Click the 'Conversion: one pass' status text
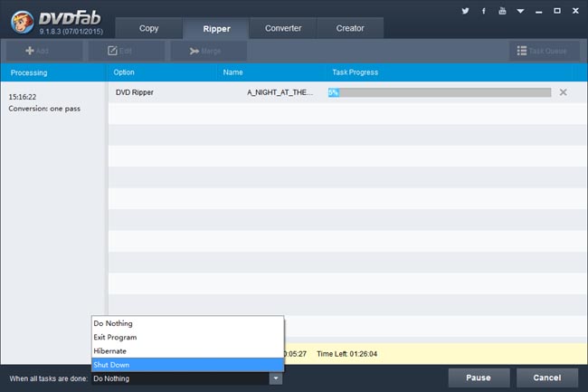The width and height of the screenshot is (588, 392). pos(44,109)
